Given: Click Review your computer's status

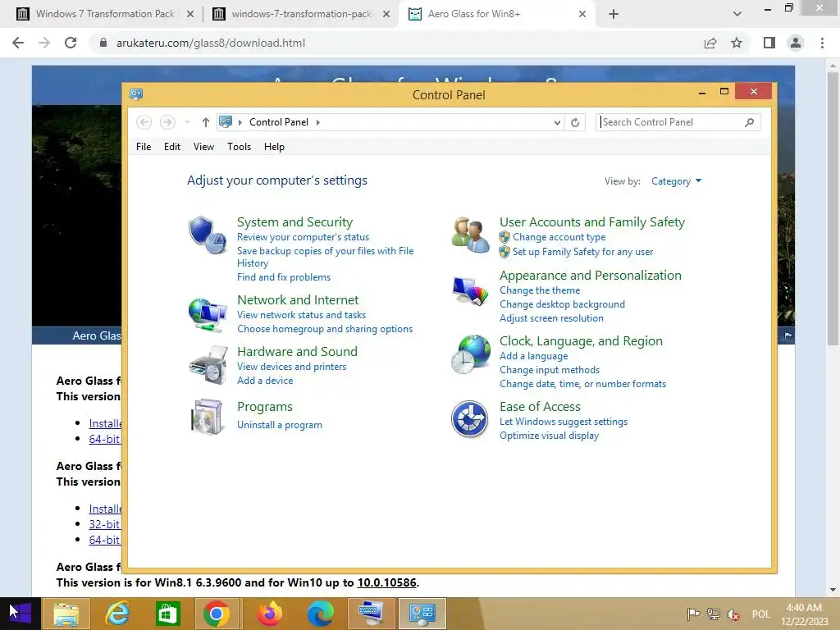Looking at the screenshot, I should [x=304, y=237].
